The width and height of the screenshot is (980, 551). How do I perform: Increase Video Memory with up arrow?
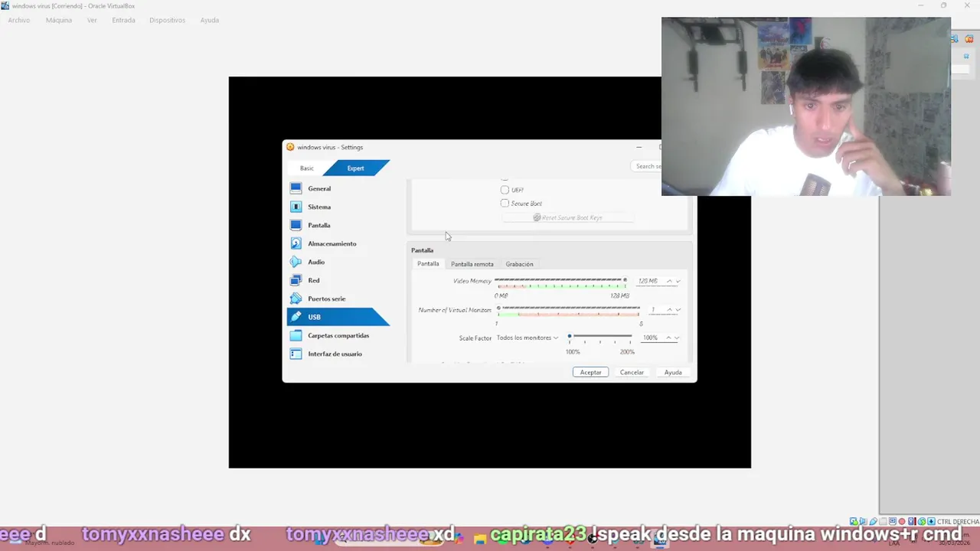669,281
